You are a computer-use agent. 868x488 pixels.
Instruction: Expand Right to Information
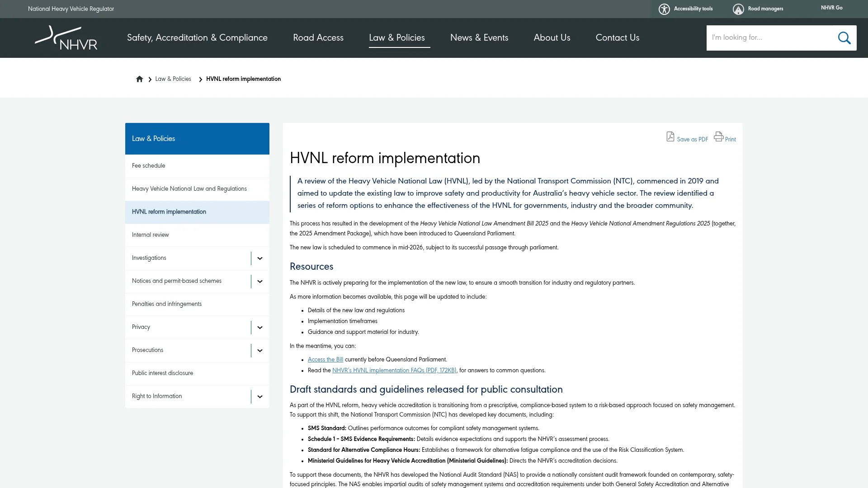tap(259, 396)
